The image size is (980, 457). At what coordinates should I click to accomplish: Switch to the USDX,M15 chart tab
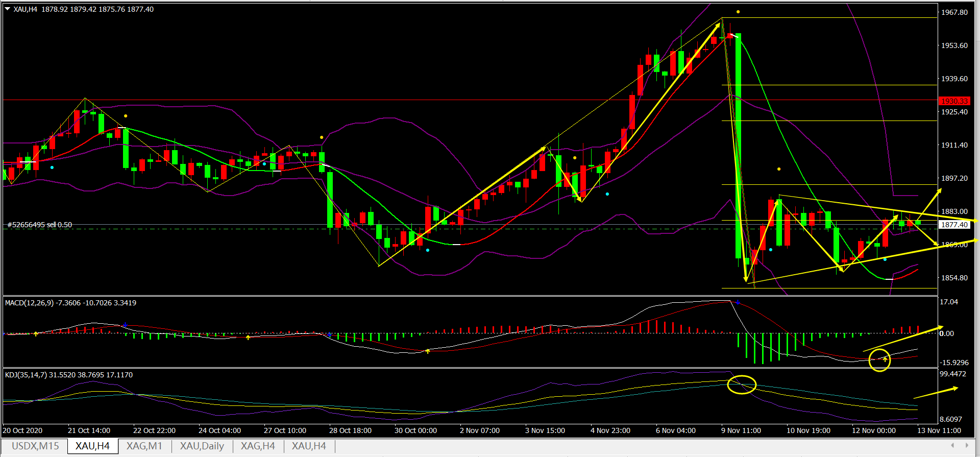[x=35, y=446]
